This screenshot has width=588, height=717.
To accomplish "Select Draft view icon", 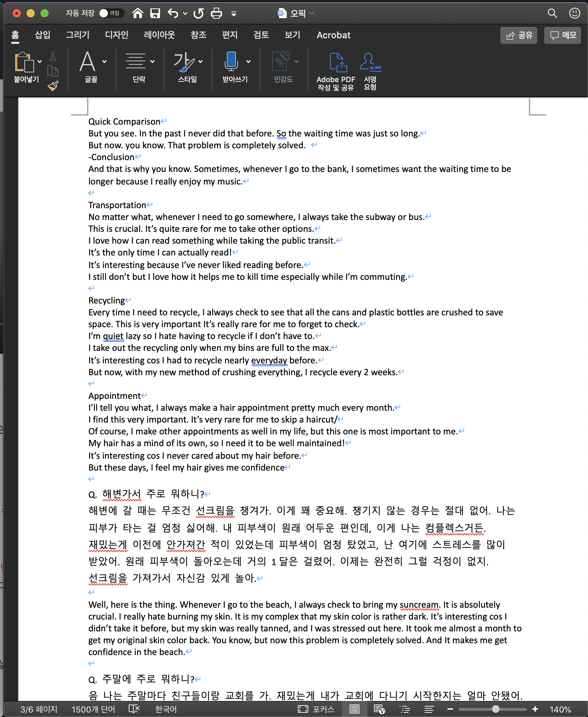I will [429, 709].
